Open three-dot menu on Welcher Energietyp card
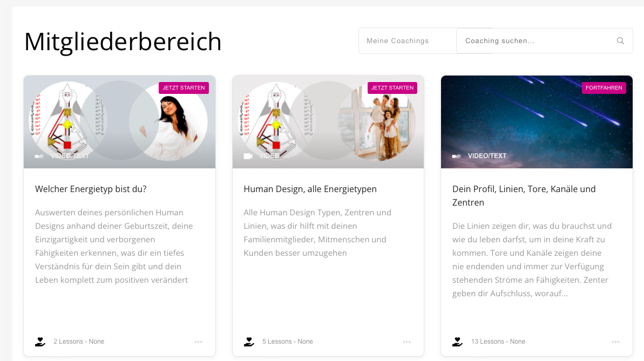Image resolution: width=644 pixels, height=361 pixels. pos(198,342)
